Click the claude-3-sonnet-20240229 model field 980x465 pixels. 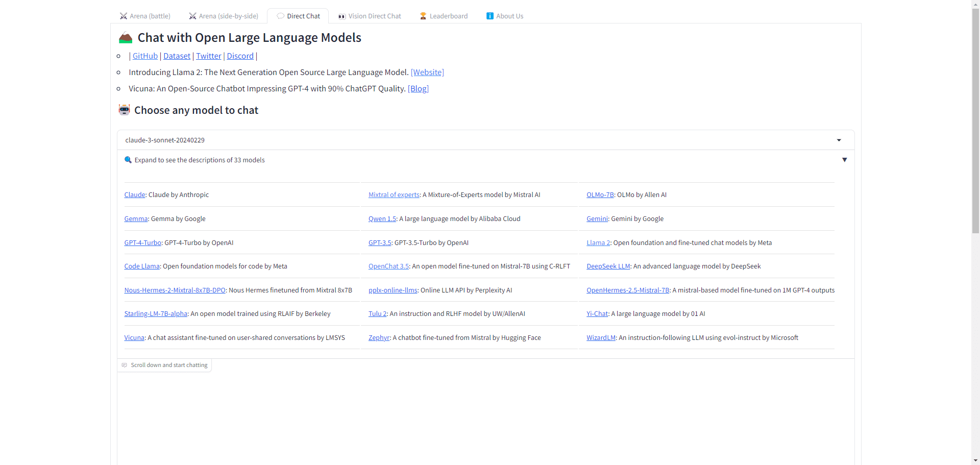coord(485,140)
